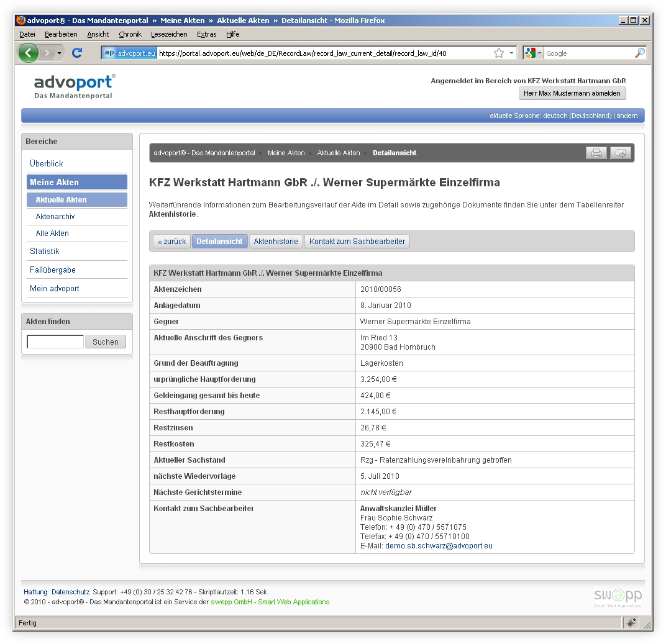
Task: Click the Wiedervorlage date 5. Juli 2010
Action: coord(380,476)
